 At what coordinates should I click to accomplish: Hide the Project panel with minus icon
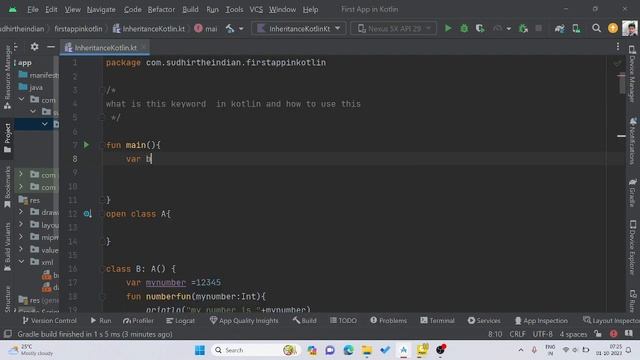51,47
